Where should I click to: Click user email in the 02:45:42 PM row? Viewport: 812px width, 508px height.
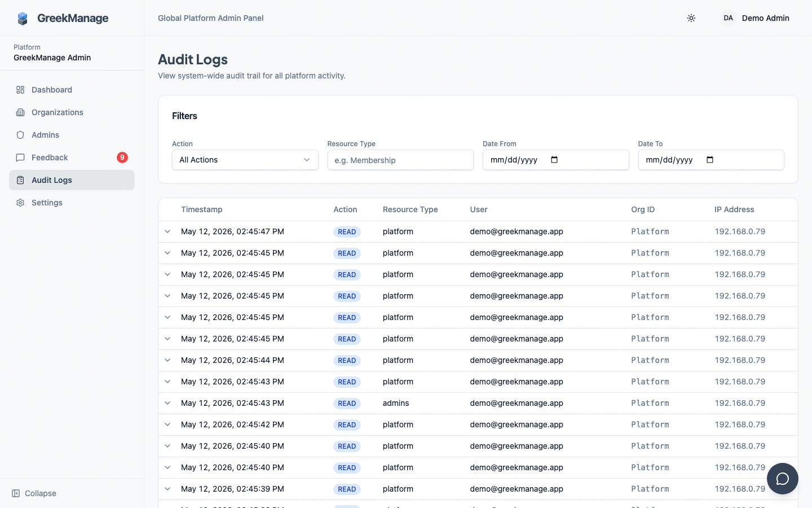coord(517,424)
